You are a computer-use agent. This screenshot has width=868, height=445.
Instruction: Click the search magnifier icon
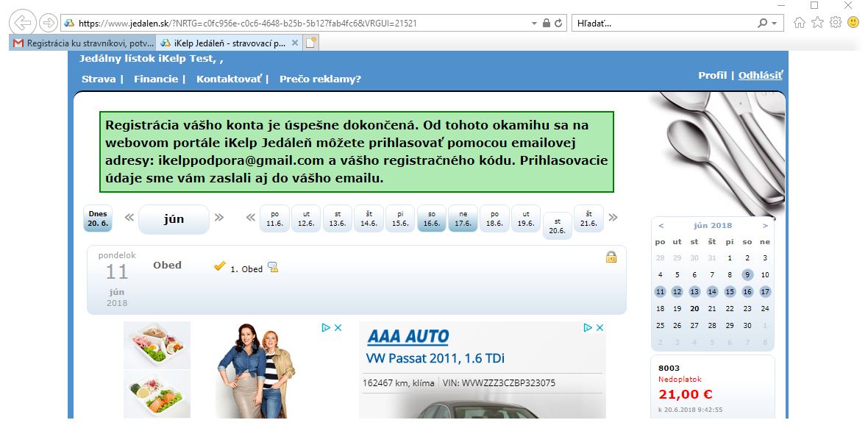[x=763, y=24]
